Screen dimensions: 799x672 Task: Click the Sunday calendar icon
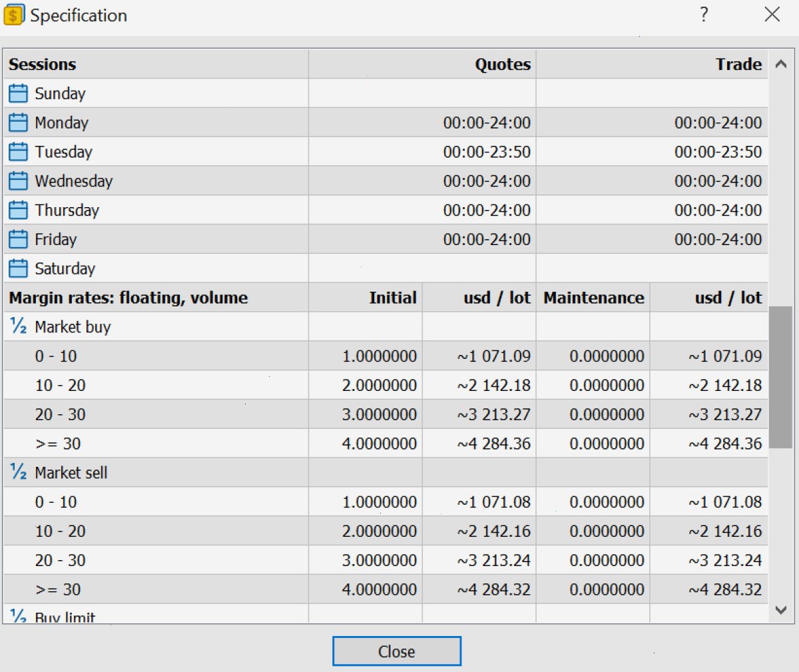pos(19,93)
